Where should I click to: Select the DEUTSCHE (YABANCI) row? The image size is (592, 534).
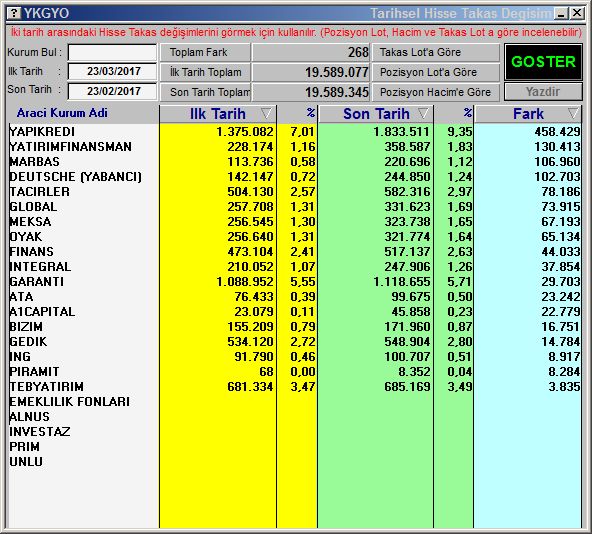pyautogui.click(x=294, y=176)
